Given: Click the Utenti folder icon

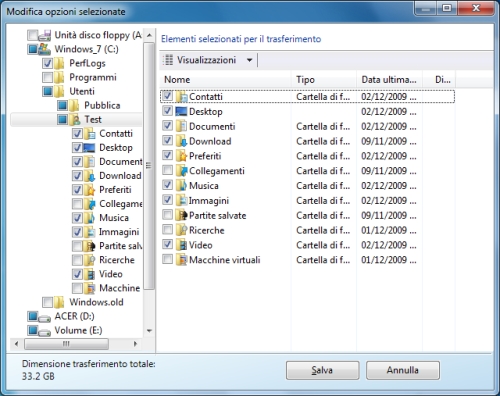Looking at the screenshot, I should (x=59, y=91).
